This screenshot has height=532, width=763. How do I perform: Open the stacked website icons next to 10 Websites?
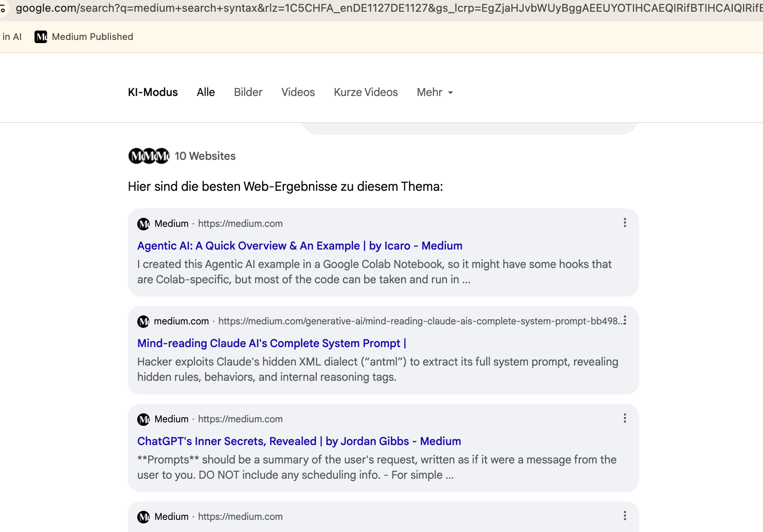click(x=148, y=156)
